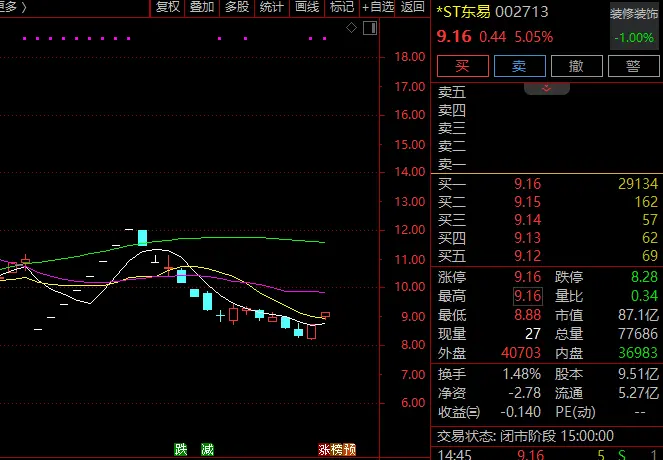Click the 预 event marker on chart
The image size is (663, 460).
click(x=350, y=450)
